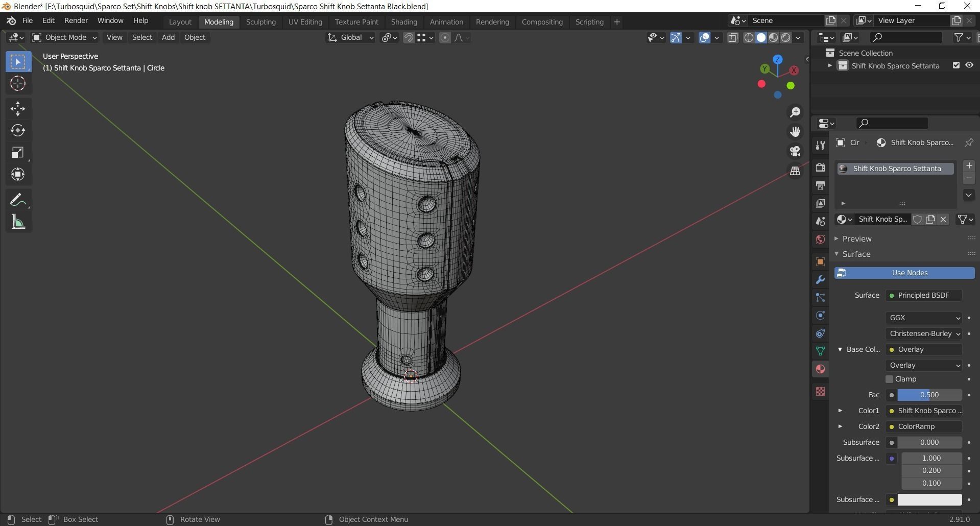Open the Output properties tab
This screenshot has width=980, height=526.
tap(820, 185)
